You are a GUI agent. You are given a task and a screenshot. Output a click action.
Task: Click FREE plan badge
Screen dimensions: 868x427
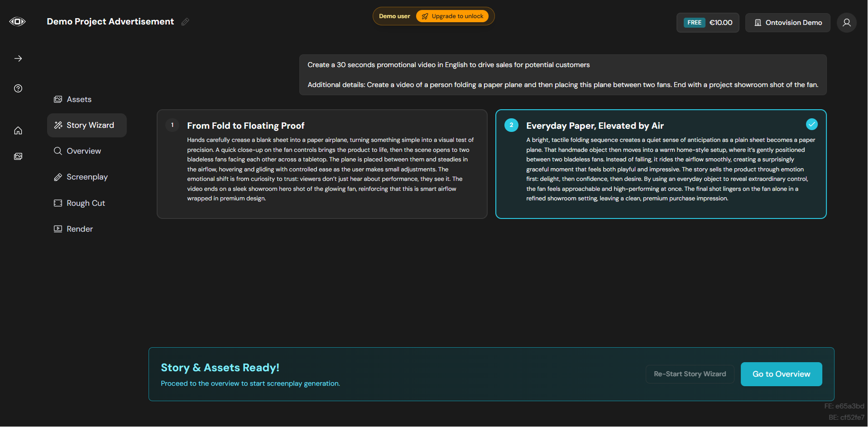tap(694, 23)
